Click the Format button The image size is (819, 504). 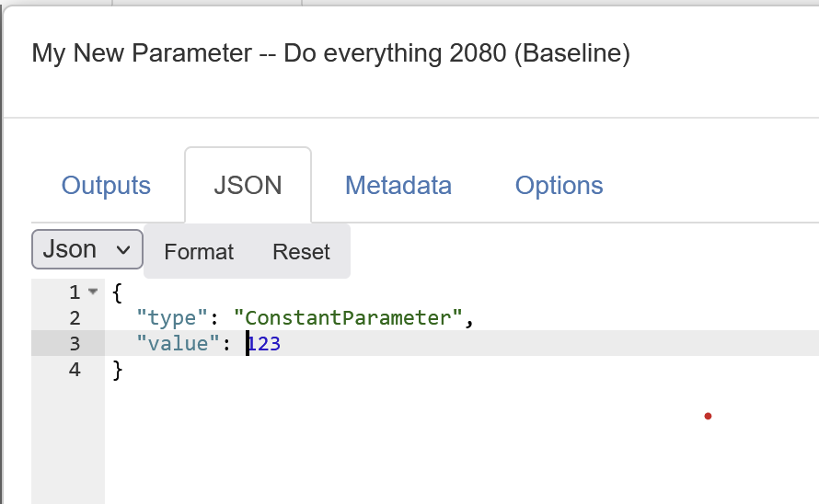point(199,251)
